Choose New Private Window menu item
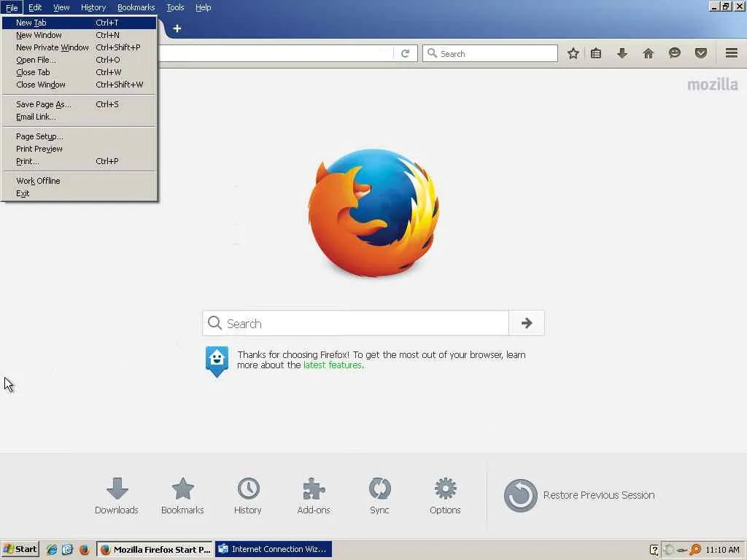The height and width of the screenshot is (560, 747). pyautogui.click(x=79, y=47)
